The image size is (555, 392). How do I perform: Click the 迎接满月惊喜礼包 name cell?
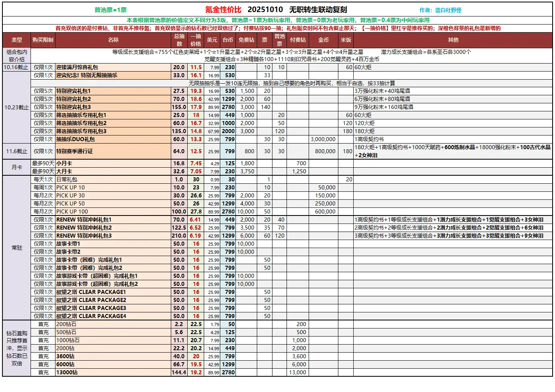(x=77, y=68)
